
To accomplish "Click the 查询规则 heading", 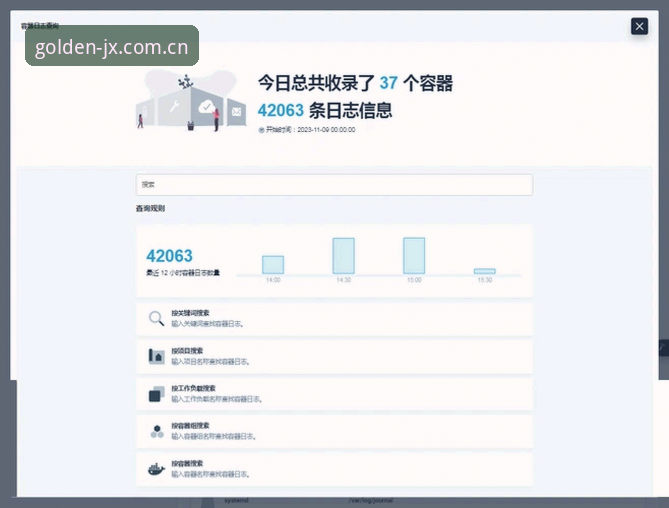I will coord(151,209).
